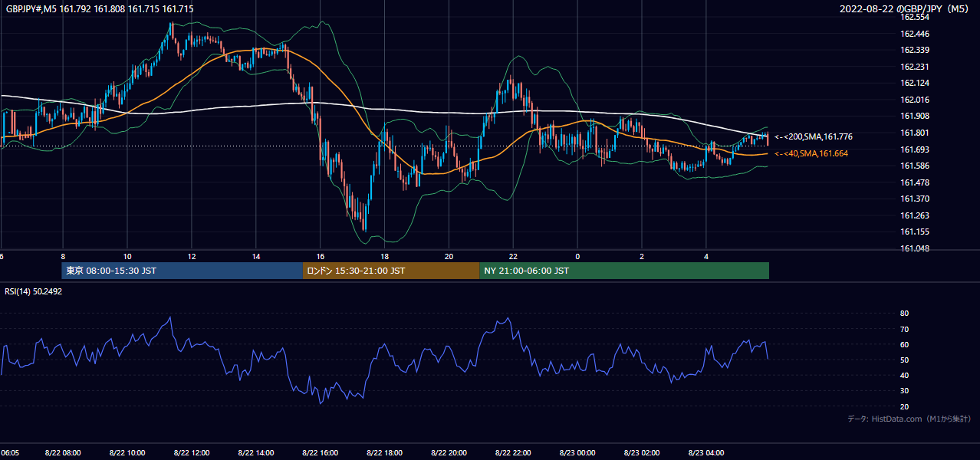Click the 8/23 02:00 date axis label
Viewport: 980px width, 460px height.
[x=643, y=453]
